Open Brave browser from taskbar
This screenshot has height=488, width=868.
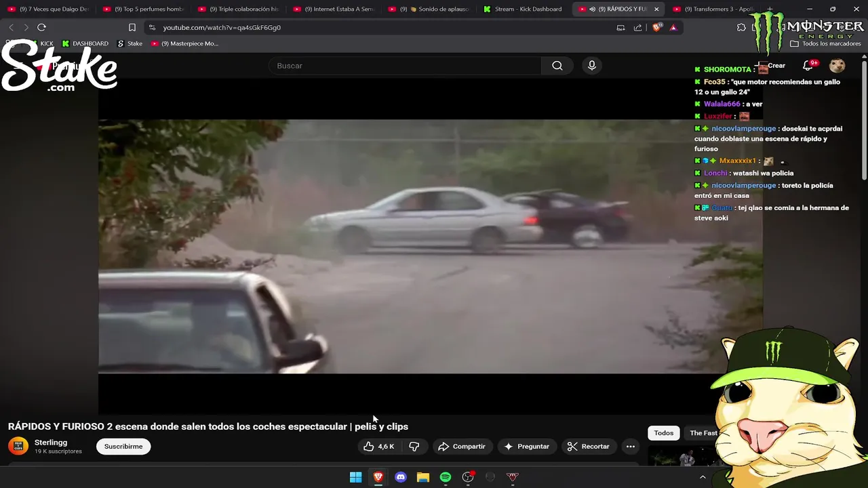click(x=378, y=477)
